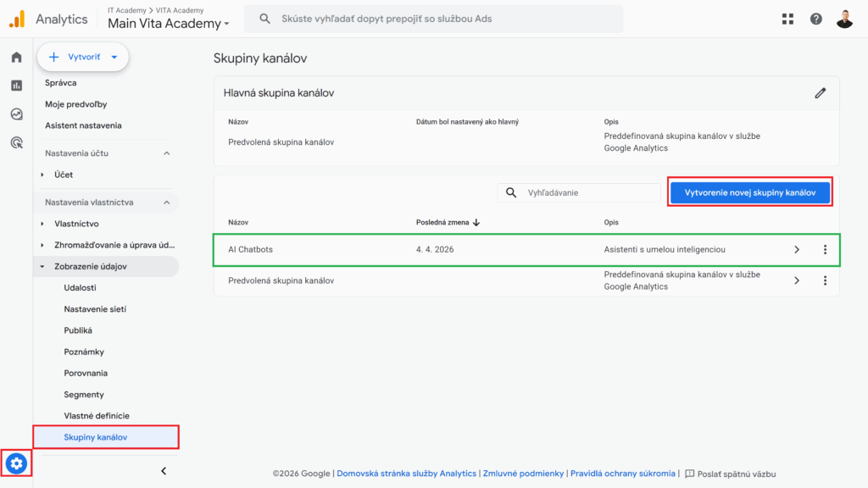
Task: Open Pravidlá ochrany súkromia link
Action: (x=623, y=474)
